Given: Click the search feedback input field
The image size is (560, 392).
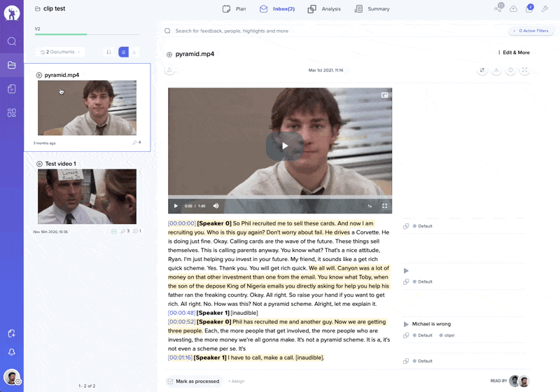Looking at the screenshot, I should pos(334,31).
